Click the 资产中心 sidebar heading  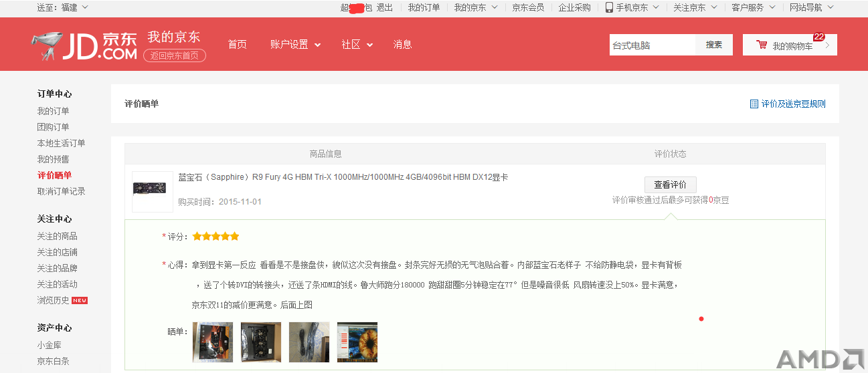coord(54,328)
